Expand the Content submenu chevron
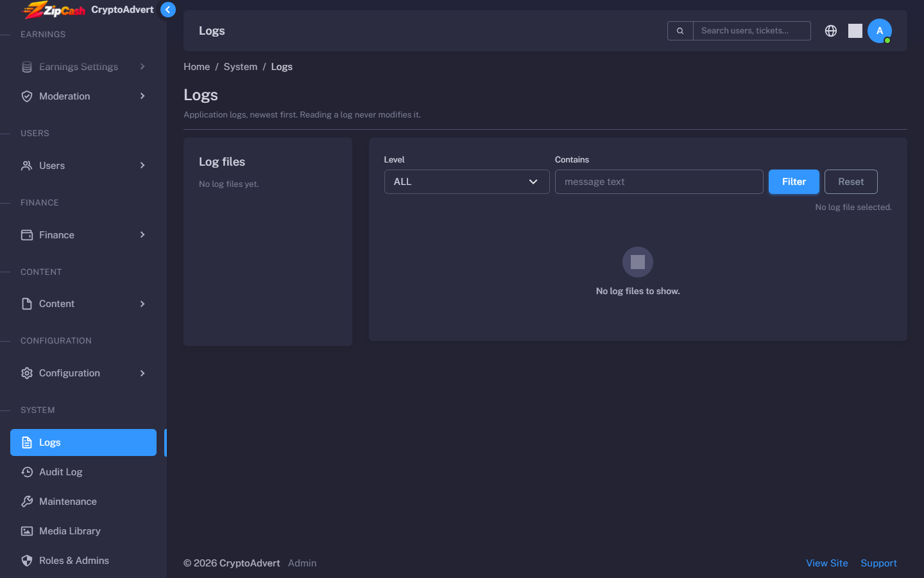The image size is (924, 578). coord(142,304)
